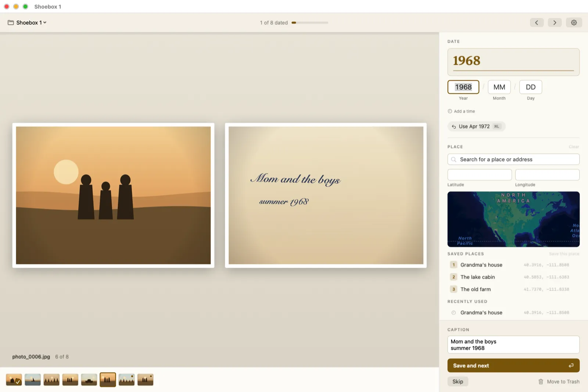Select saved place The lake cabin
Image resolution: width=588 pixels, height=392 pixels.
(513, 277)
